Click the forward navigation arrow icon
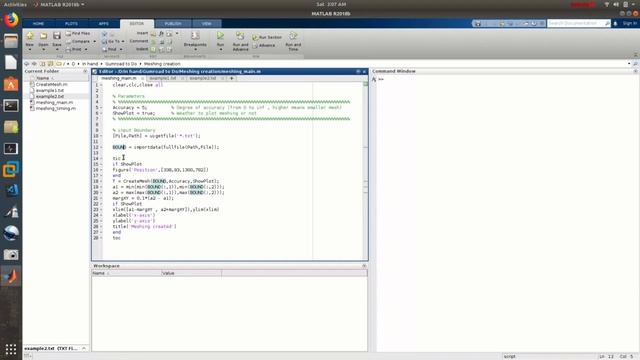The image size is (640, 360). [34, 64]
